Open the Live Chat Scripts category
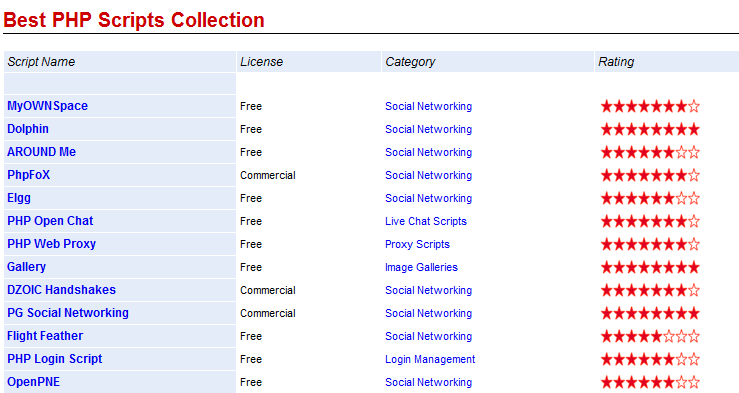Viewport: 739px width, 393px height. 426,221
